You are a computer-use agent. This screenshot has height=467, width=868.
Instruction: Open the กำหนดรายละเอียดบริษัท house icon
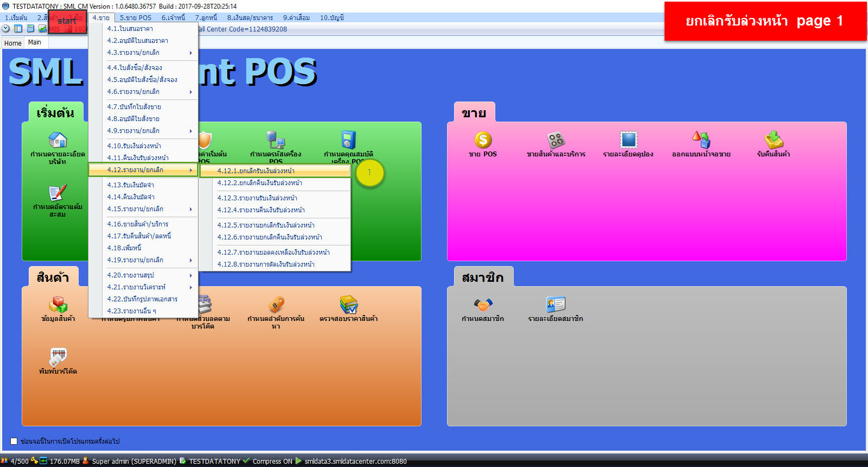click(x=58, y=140)
